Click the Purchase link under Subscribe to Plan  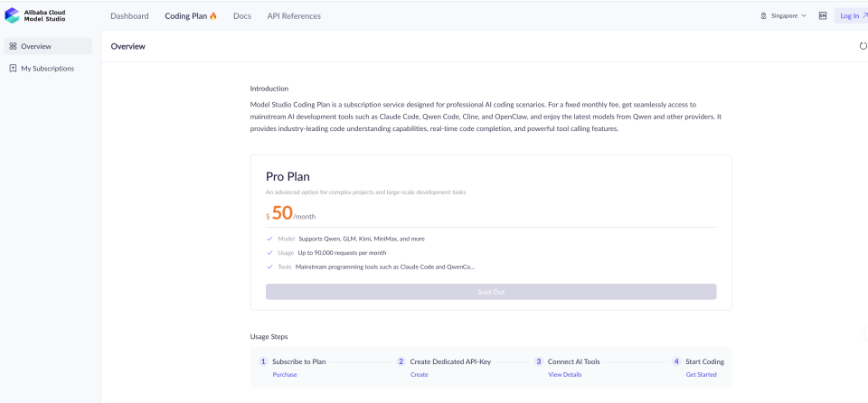coord(285,375)
